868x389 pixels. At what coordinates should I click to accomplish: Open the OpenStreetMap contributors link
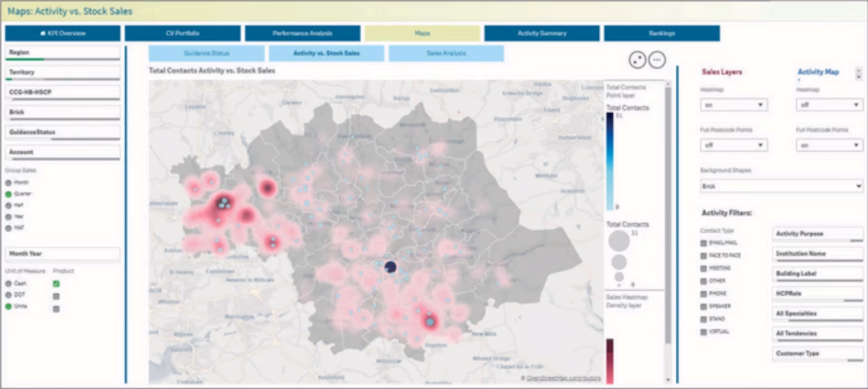click(564, 378)
